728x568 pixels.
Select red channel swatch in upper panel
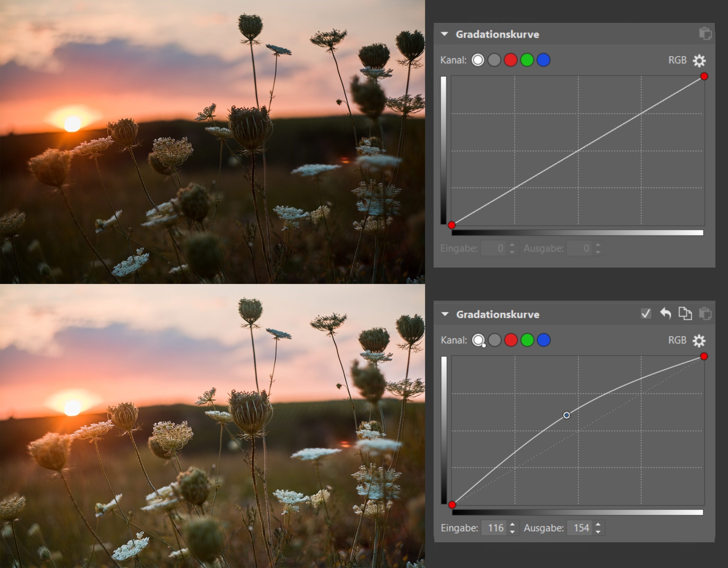[x=510, y=60]
